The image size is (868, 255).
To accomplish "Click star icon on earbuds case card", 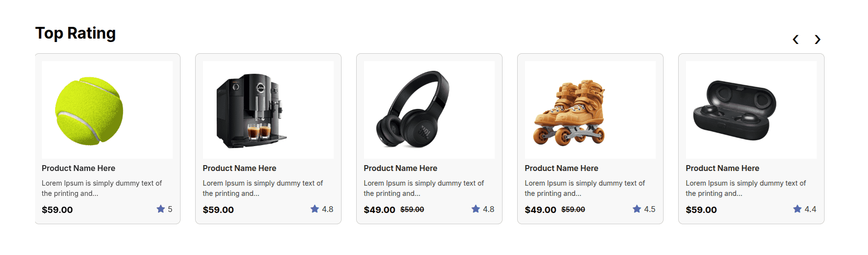I will pyautogui.click(x=797, y=209).
